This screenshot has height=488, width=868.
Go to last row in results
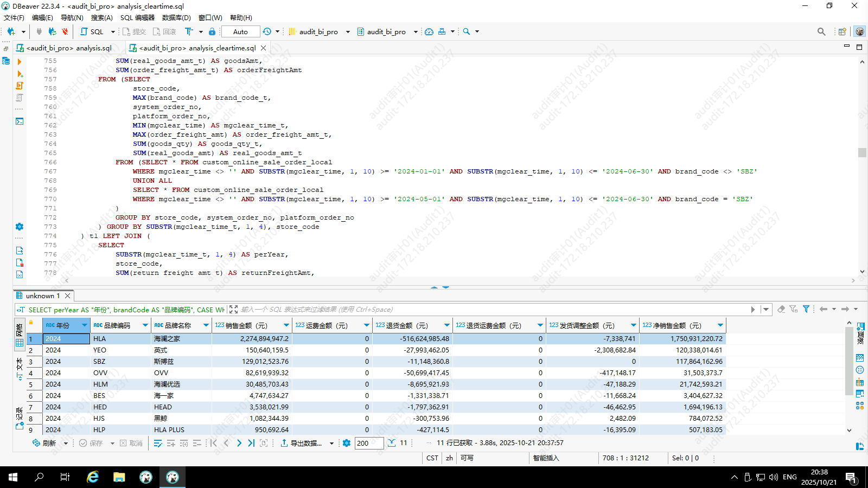[251, 443]
